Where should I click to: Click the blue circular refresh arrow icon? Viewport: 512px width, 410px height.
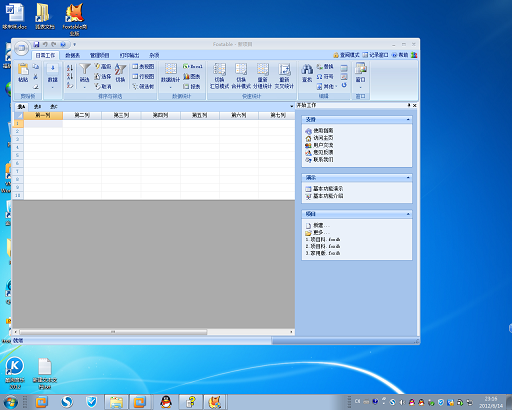point(344,85)
